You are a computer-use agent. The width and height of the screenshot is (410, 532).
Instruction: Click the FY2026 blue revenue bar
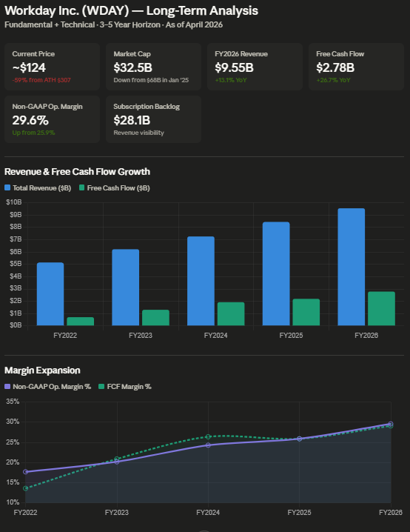(x=351, y=267)
